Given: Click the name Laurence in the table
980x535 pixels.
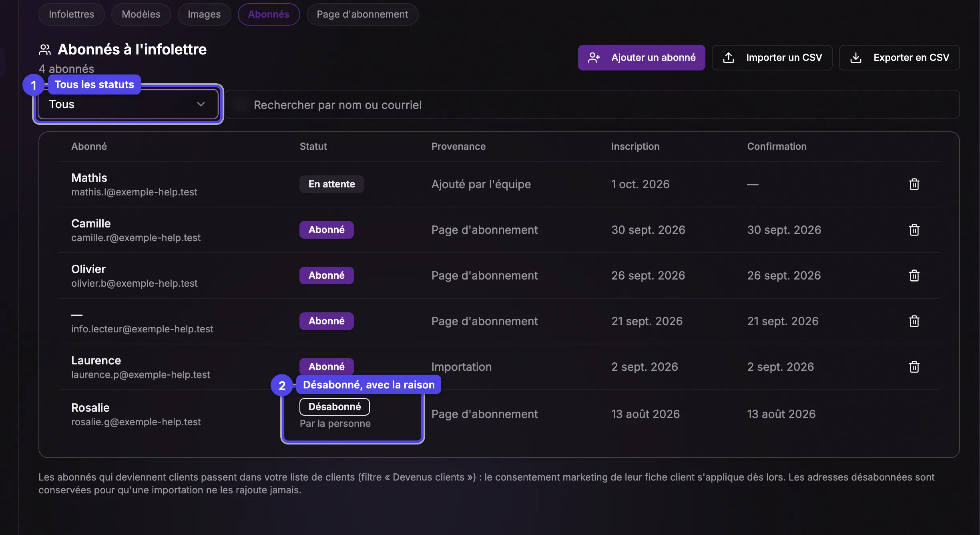Looking at the screenshot, I should [x=96, y=360].
